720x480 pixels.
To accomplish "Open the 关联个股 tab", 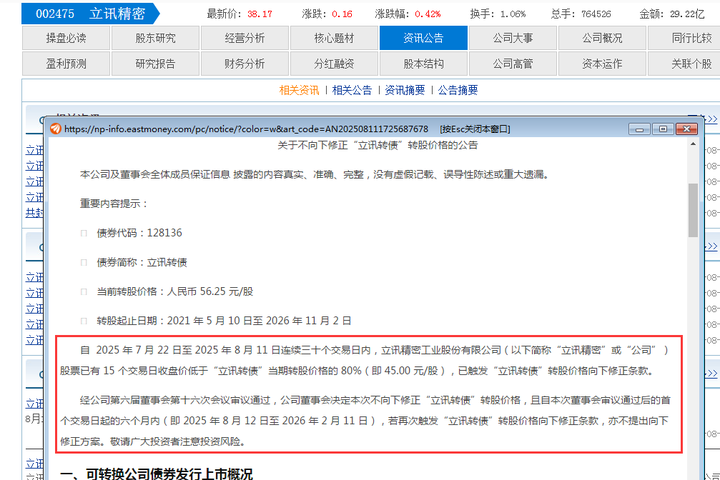I will 684,64.
